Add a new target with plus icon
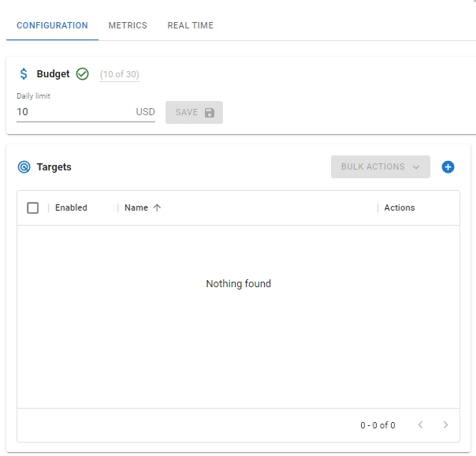The height and width of the screenshot is (456, 476). point(448,166)
